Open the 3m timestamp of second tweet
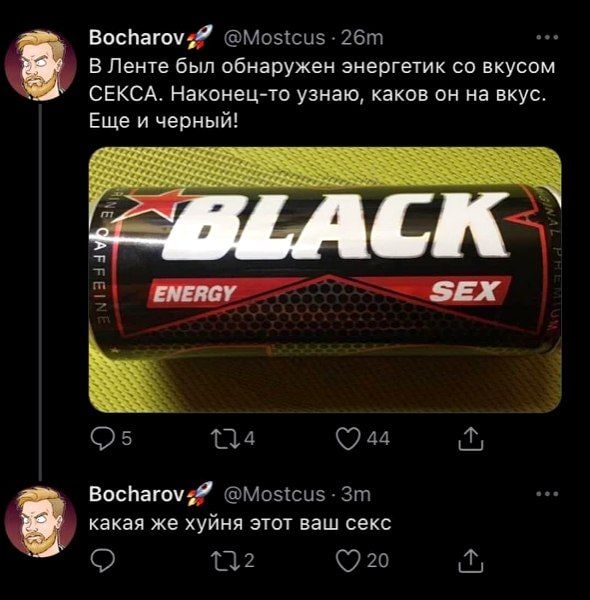590x600 pixels. (355, 494)
